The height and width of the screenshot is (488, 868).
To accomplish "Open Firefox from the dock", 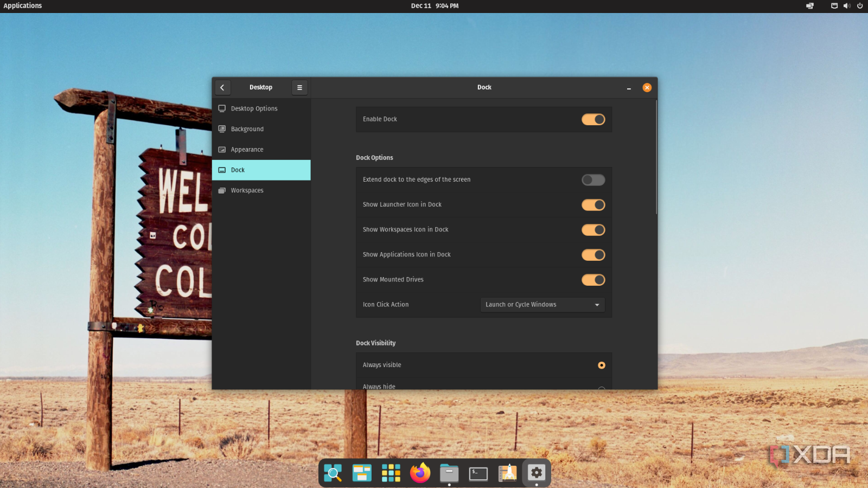I will pos(420,473).
